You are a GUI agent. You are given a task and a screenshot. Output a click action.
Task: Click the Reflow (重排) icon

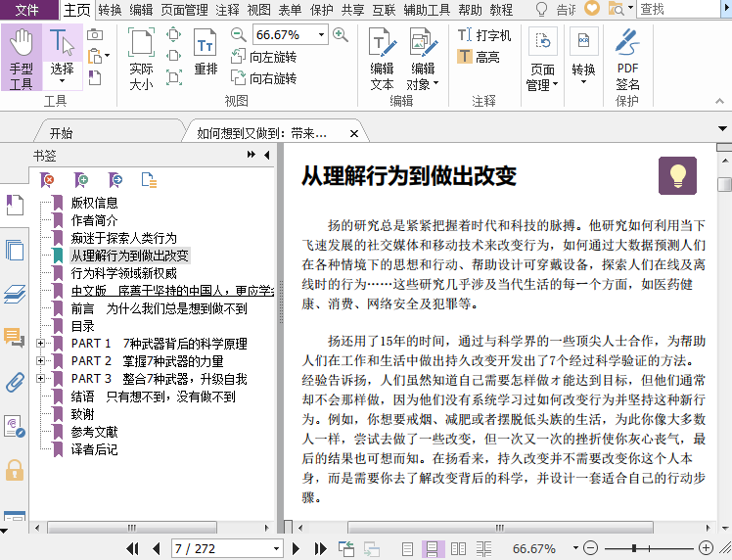206,54
